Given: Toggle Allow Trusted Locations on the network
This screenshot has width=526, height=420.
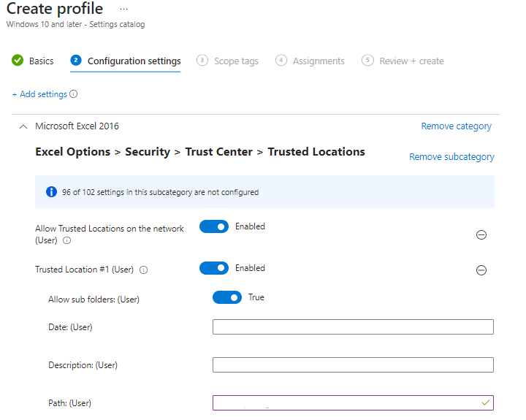Looking at the screenshot, I should point(214,226).
